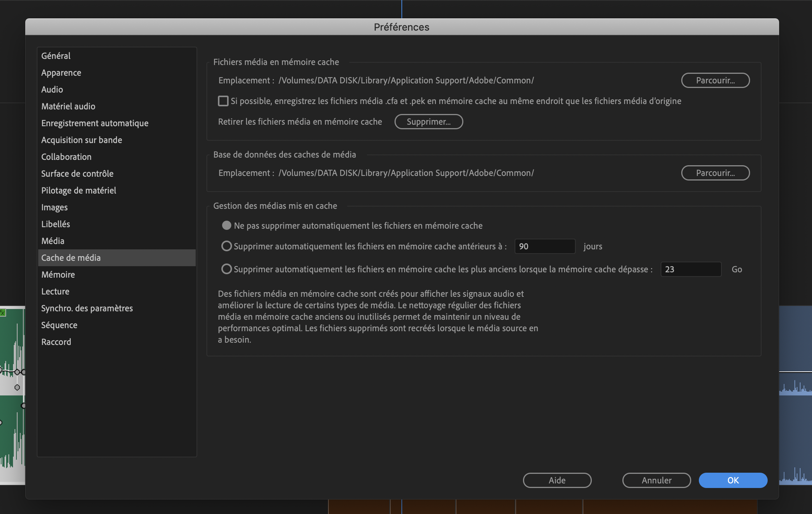Switch to Apparence preferences
The width and height of the screenshot is (812, 514).
[x=61, y=73]
